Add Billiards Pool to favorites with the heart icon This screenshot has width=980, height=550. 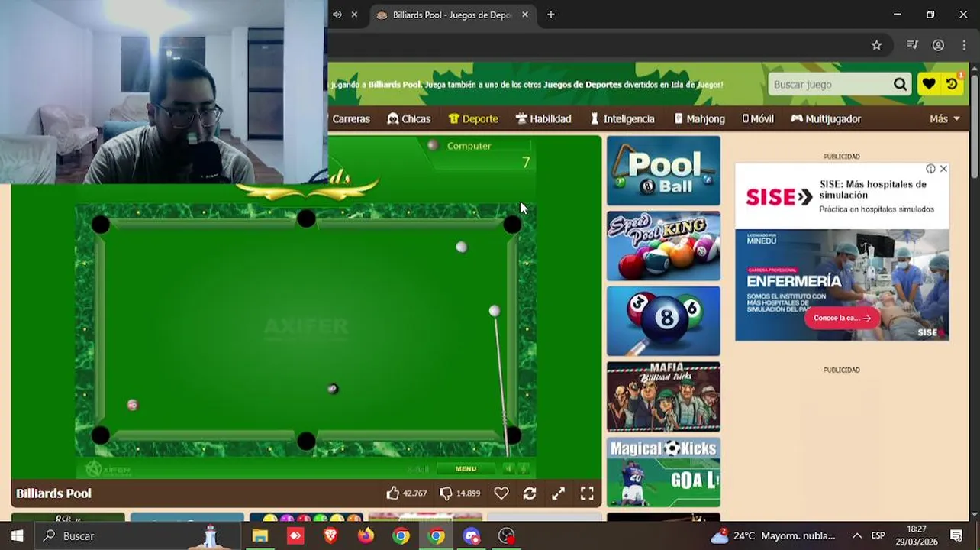point(501,493)
